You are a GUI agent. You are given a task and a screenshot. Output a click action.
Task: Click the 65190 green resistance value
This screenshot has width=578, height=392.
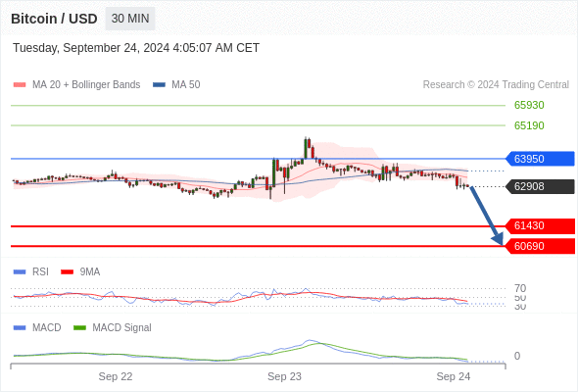[529, 125]
